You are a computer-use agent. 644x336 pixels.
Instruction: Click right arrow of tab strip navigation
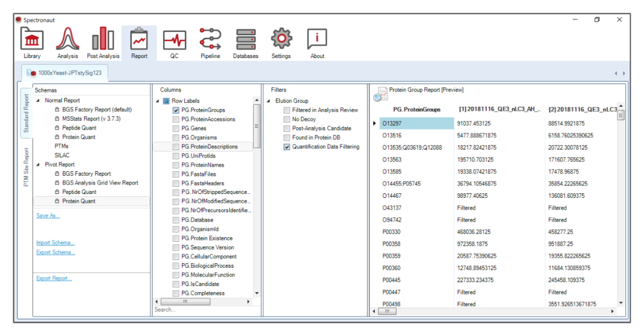pyautogui.click(x=624, y=73)
